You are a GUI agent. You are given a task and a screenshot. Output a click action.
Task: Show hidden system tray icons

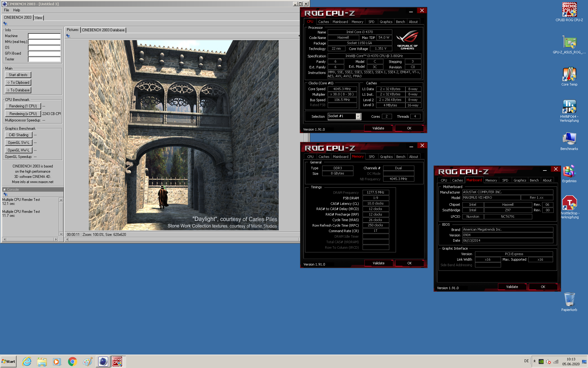(x=534, y=361)
